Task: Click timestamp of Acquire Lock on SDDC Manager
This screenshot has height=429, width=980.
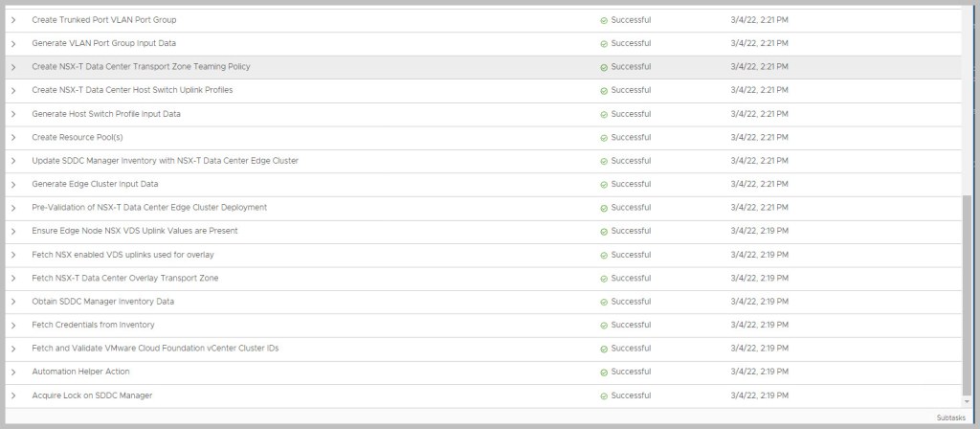Action: click(759, 395)
